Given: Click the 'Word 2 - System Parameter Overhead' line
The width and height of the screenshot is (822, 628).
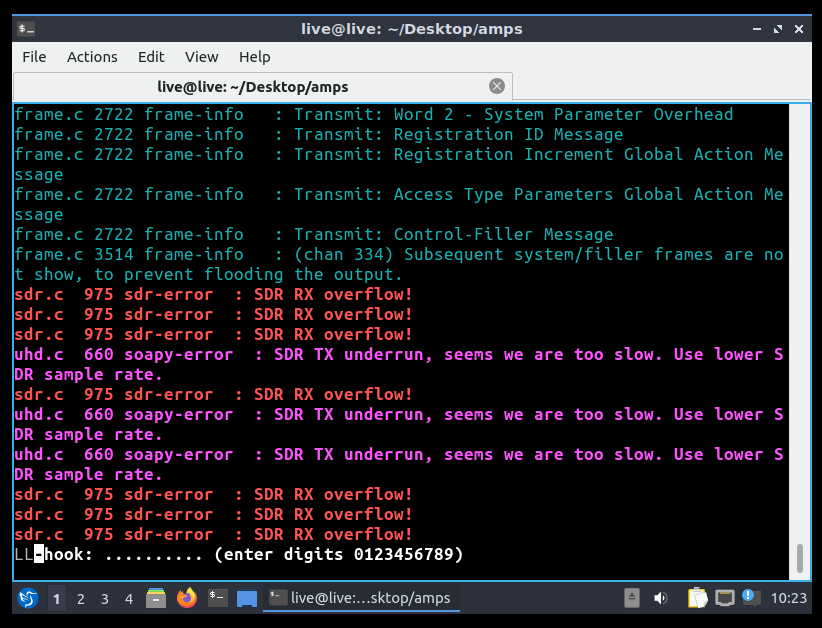Looking at the screenshot, I should [374, 114].
